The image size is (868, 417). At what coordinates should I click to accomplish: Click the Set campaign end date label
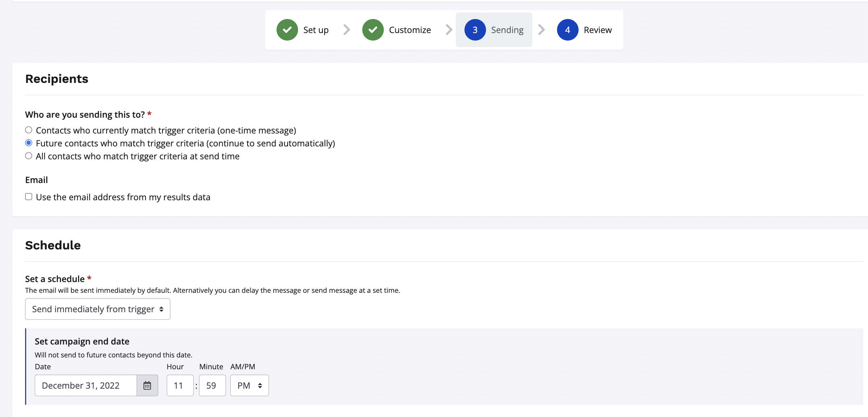coord(82,341)
